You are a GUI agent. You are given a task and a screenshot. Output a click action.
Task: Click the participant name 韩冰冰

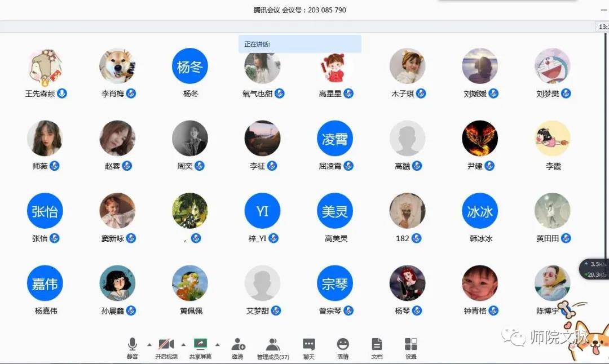[481, 238]
